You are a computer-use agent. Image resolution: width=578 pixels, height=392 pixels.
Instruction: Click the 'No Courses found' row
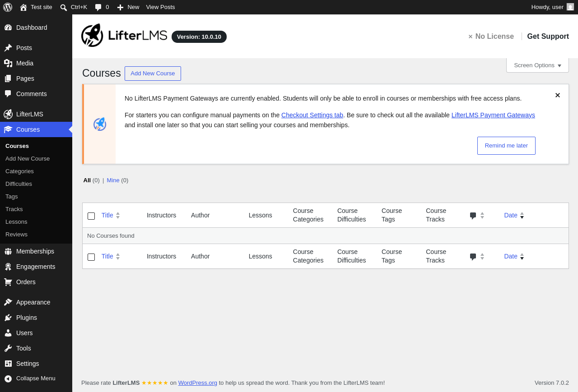coord(325,236)
